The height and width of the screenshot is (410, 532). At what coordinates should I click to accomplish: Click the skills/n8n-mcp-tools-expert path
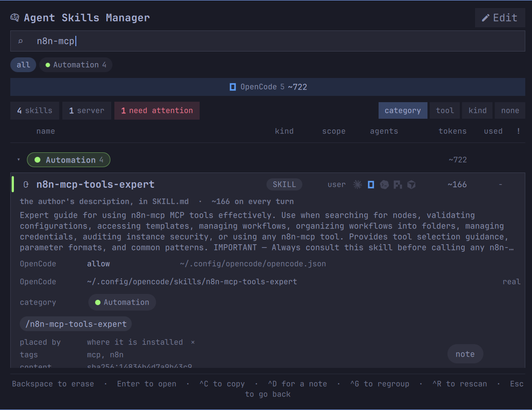tap(192, 281)
